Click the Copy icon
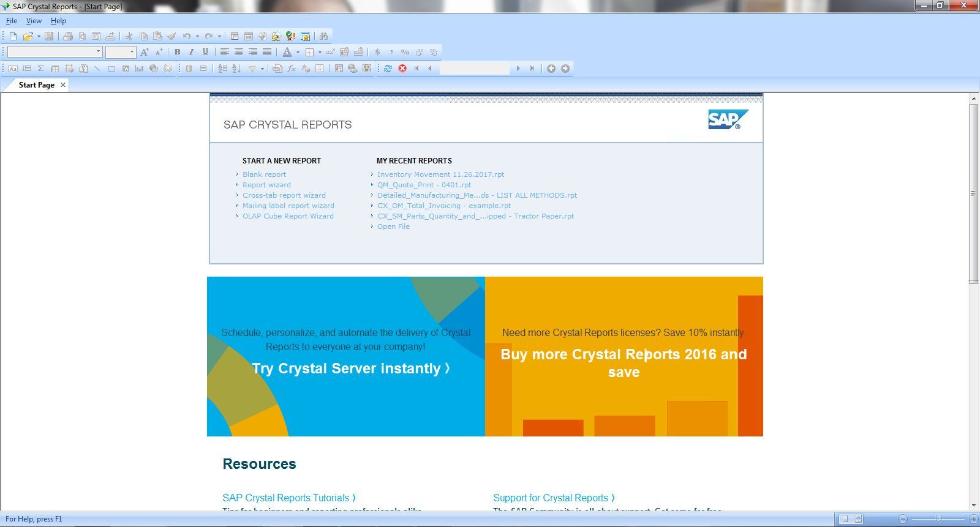 tap(143, 36)
